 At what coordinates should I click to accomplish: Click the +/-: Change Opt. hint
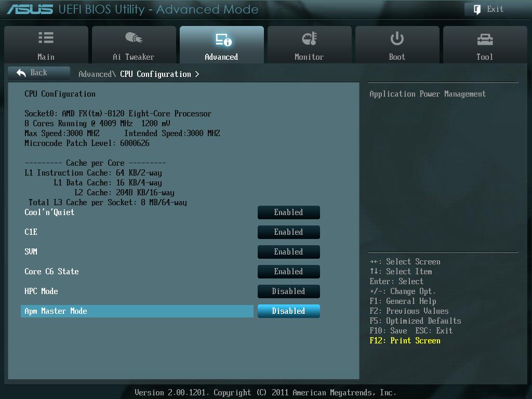[x=403, y=291]
